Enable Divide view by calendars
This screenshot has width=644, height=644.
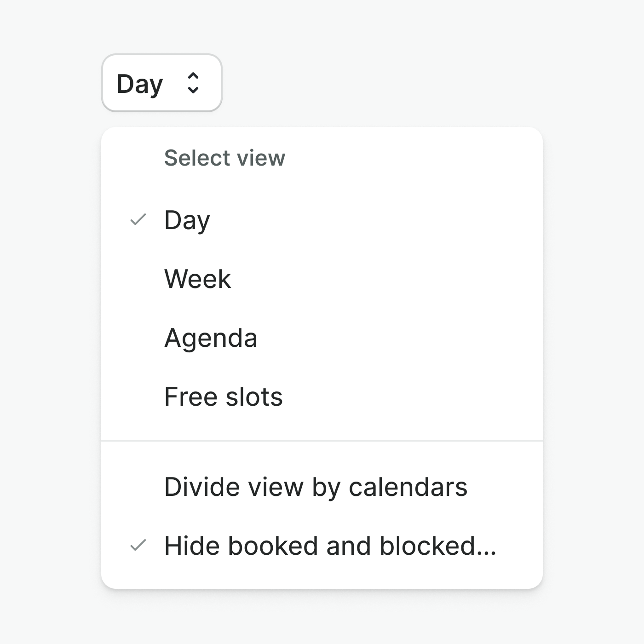[x=316, y=487]
